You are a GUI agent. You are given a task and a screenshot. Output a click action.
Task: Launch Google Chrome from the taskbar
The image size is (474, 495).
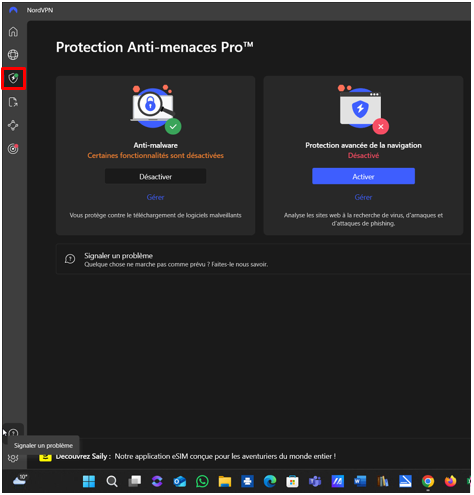(428, 481)
